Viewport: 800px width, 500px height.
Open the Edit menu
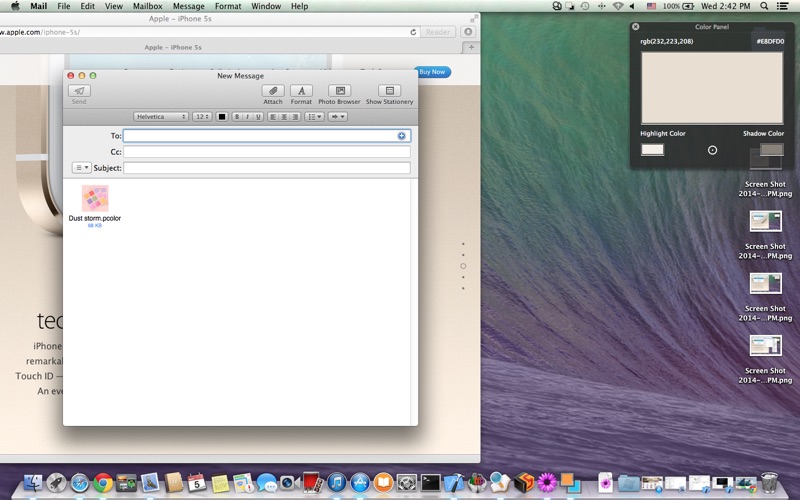[87, 6]
